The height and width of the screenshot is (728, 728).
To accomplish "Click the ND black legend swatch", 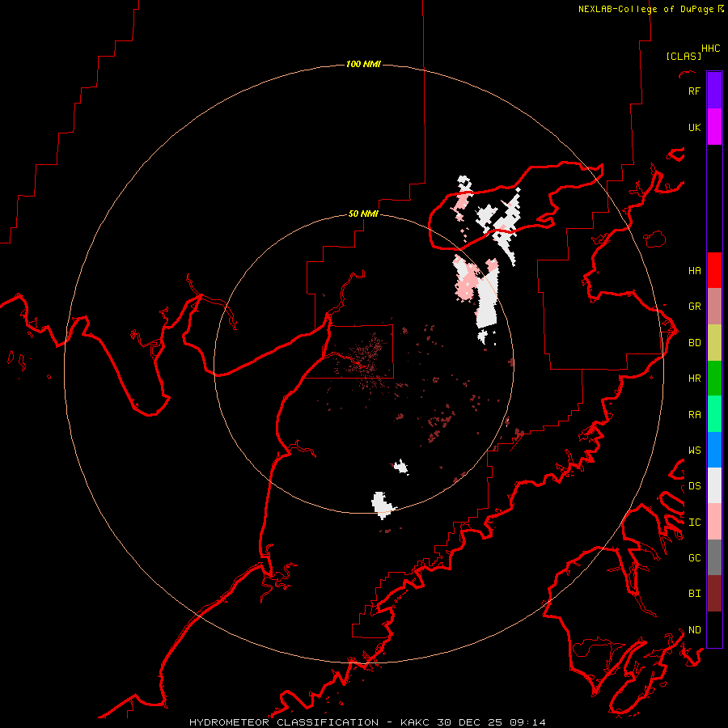I will click(714, 629).
